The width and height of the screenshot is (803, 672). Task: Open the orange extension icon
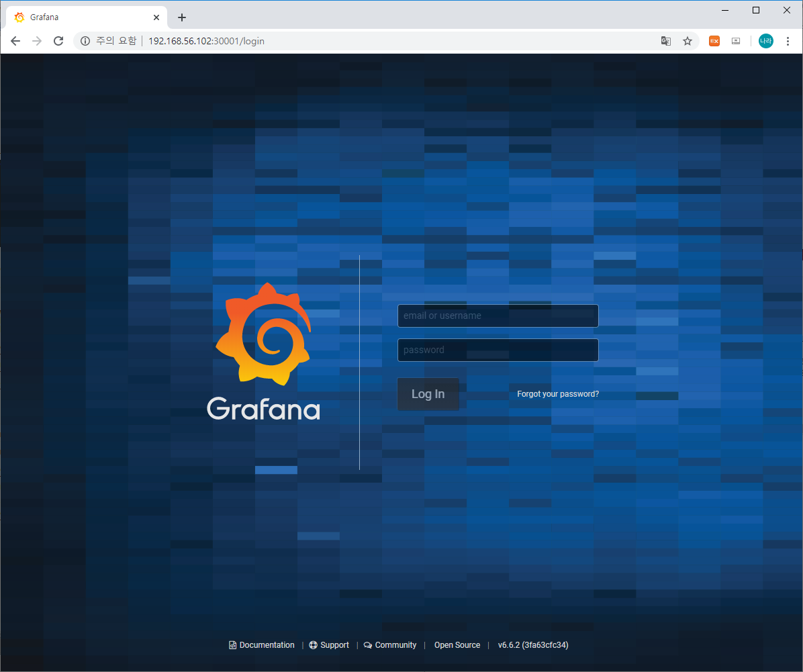[x=714, y=41]
